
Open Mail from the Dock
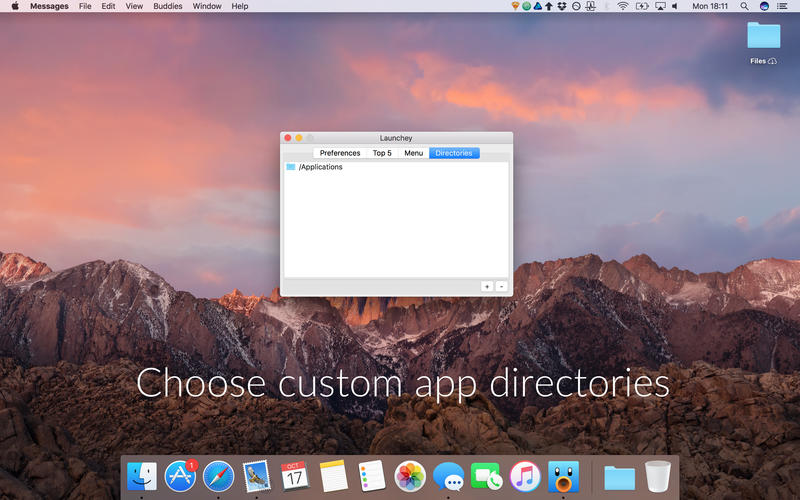257,476
